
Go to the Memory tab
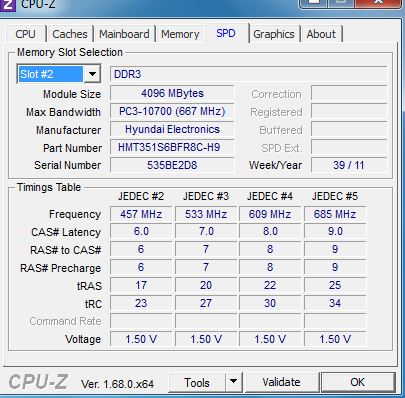pos(180,34)
